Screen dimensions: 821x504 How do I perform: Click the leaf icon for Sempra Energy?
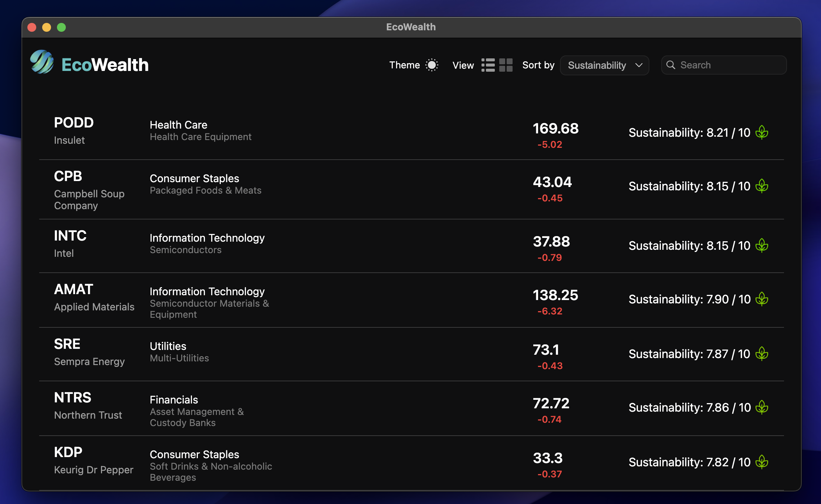762,354
